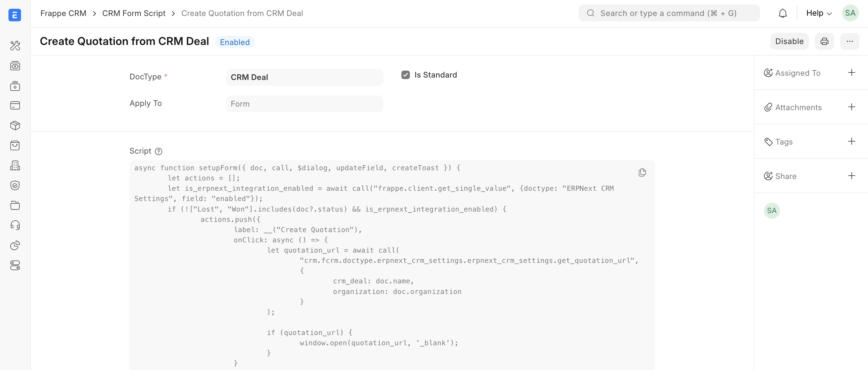
Task: Click the Disable button
Action: click(x=789, y=41)
